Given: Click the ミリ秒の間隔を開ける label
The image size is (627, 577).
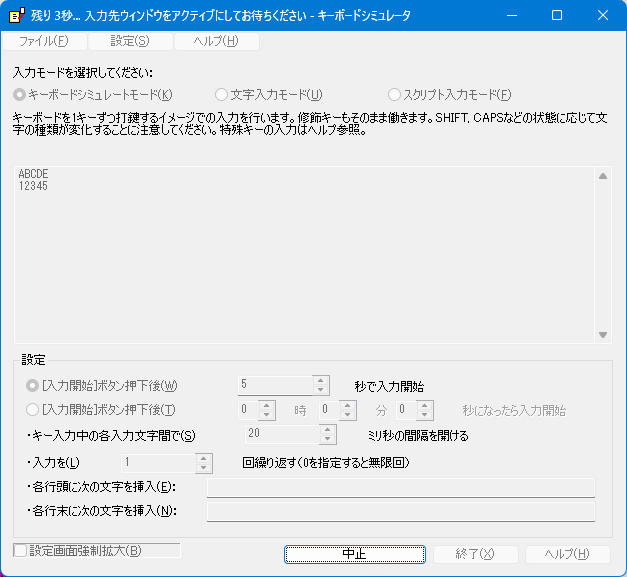Looking at the screenshot, I should point(418,435).
